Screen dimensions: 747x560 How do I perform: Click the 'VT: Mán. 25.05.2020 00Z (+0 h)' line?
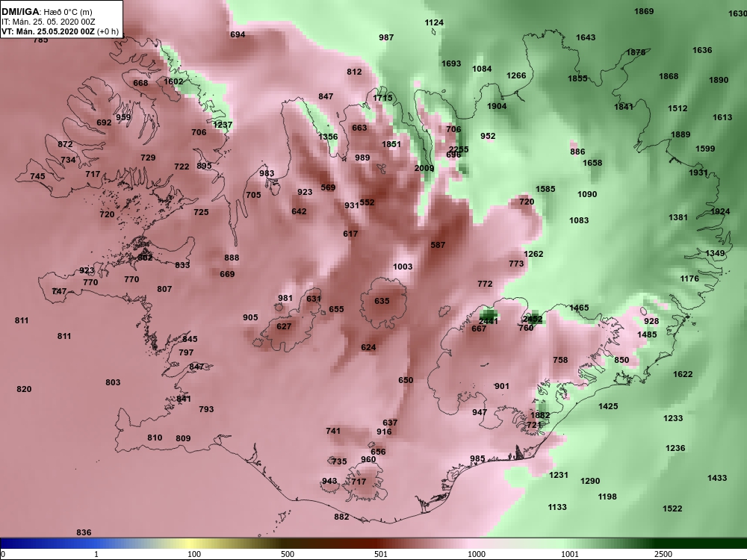click(x=60, y=32)
